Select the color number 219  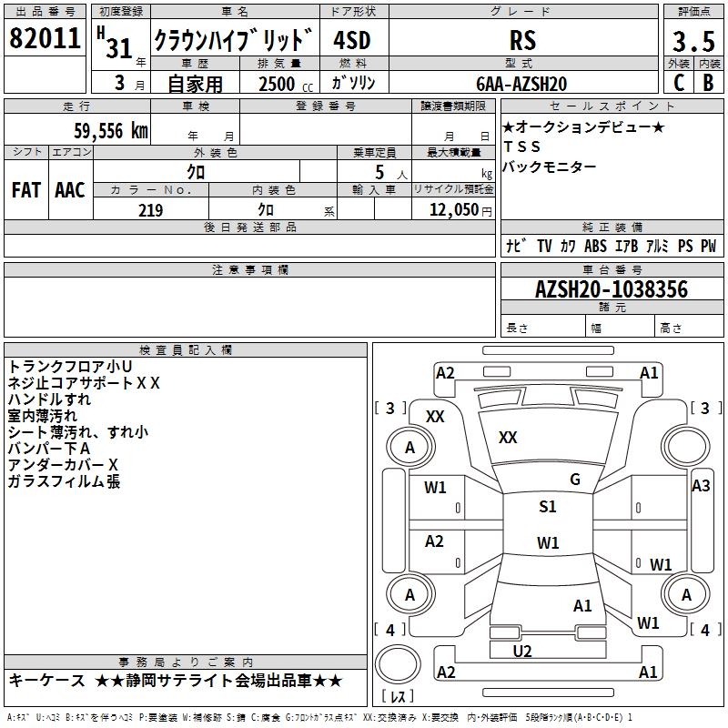click(150, 210)
